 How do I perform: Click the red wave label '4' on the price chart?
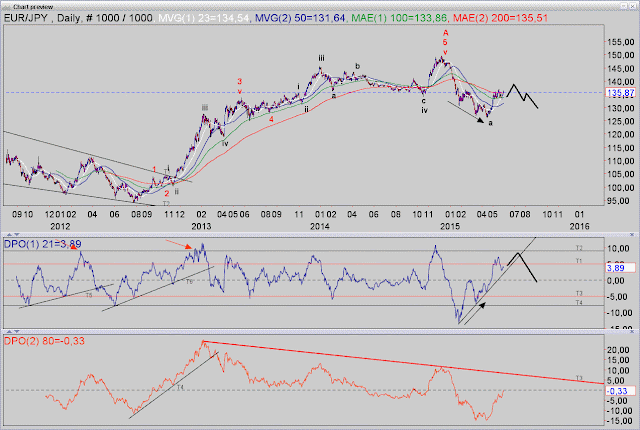tap(271, 120)
